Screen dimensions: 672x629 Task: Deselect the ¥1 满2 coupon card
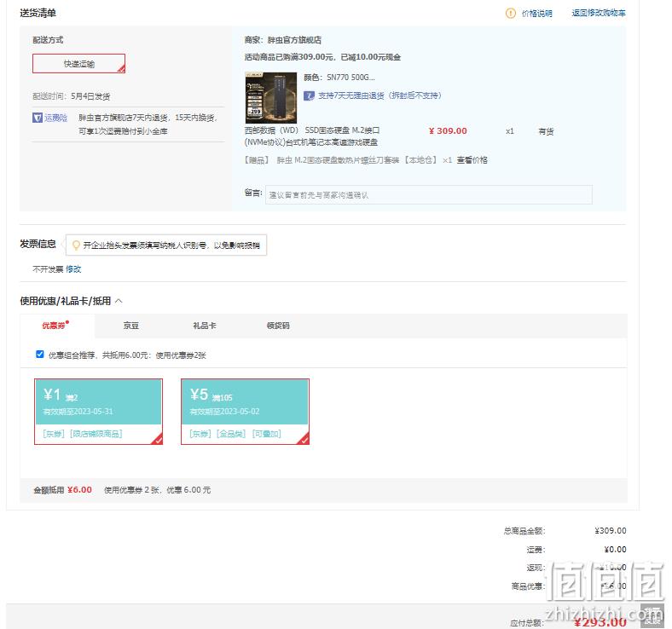tap(99, 412)
